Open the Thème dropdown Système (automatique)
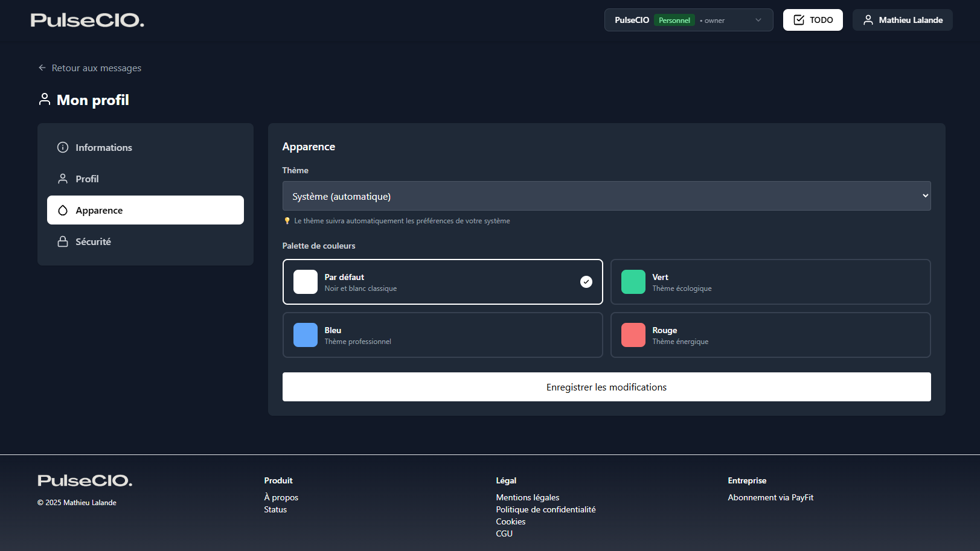Image resolution: width=980 pixels, height=551 pixels. click(x=606, y=196)
